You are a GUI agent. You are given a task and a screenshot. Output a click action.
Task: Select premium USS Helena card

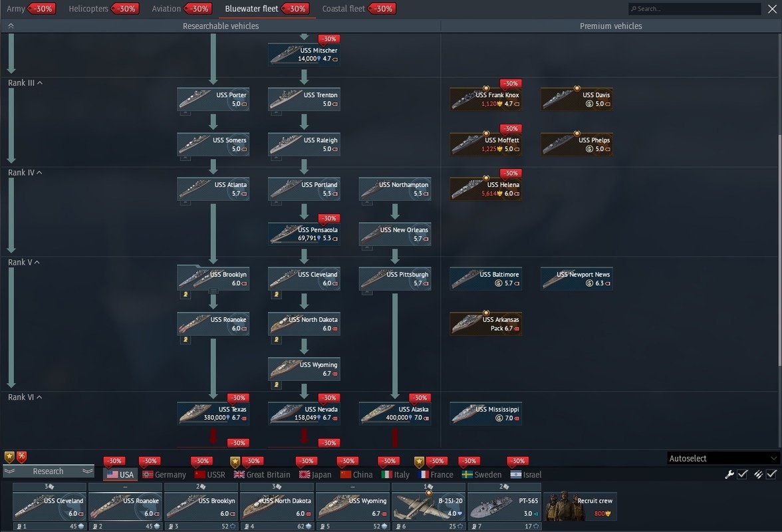(485, 189)
